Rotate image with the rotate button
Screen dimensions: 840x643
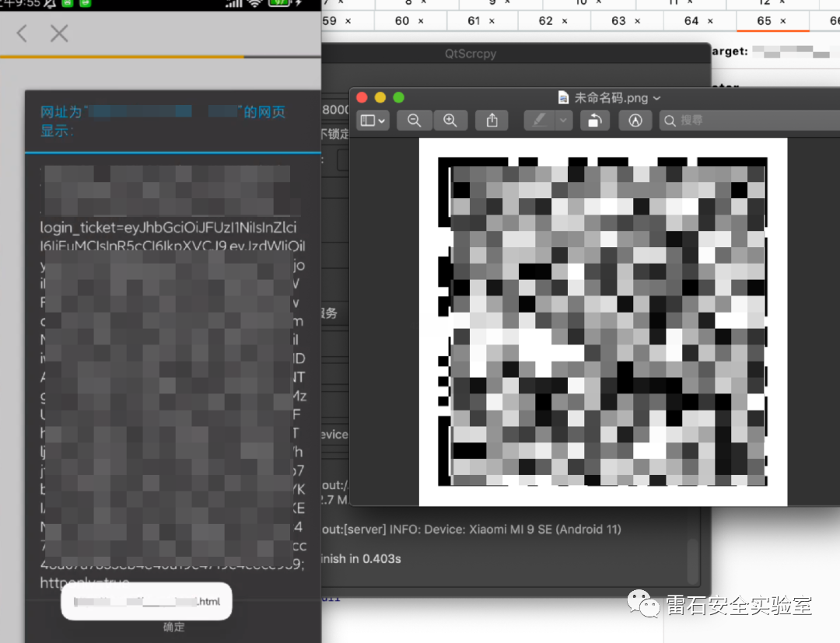tap(595, 121)
